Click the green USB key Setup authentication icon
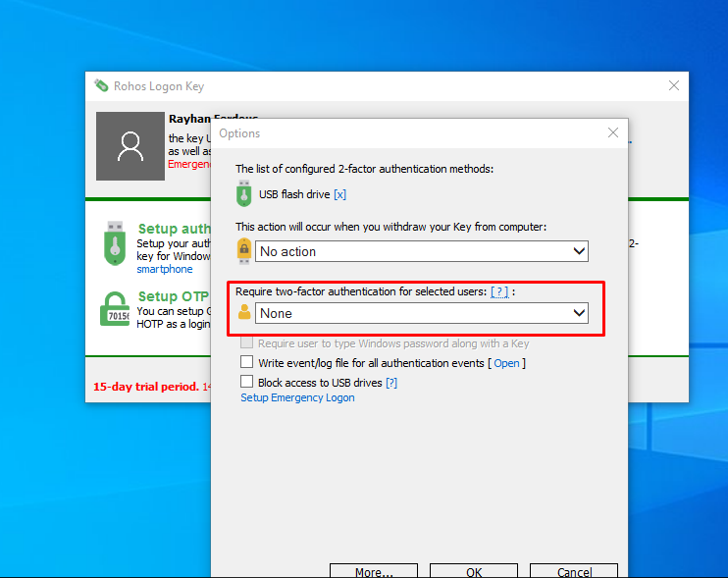This screenshot has height=578, width=728. click(115, 243)
